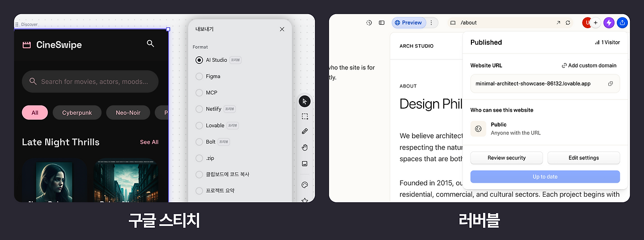Click the 1 Visitor analytics label
644x240 pixels.
click(x=607, y=42)
